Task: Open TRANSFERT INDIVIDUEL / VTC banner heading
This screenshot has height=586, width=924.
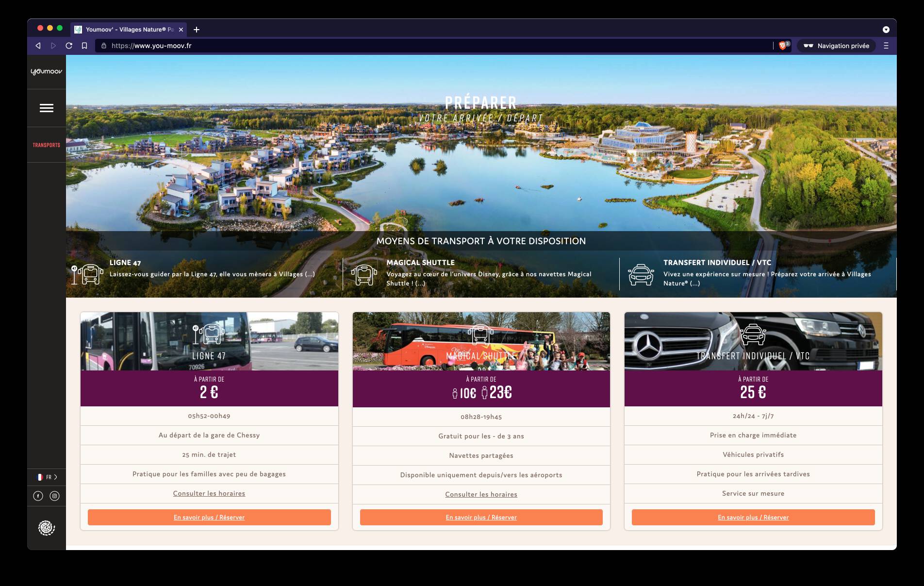Action: 717,263
